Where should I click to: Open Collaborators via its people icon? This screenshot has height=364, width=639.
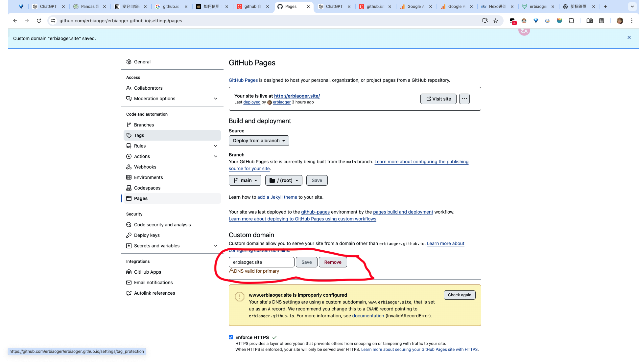[x=129, y=88]
